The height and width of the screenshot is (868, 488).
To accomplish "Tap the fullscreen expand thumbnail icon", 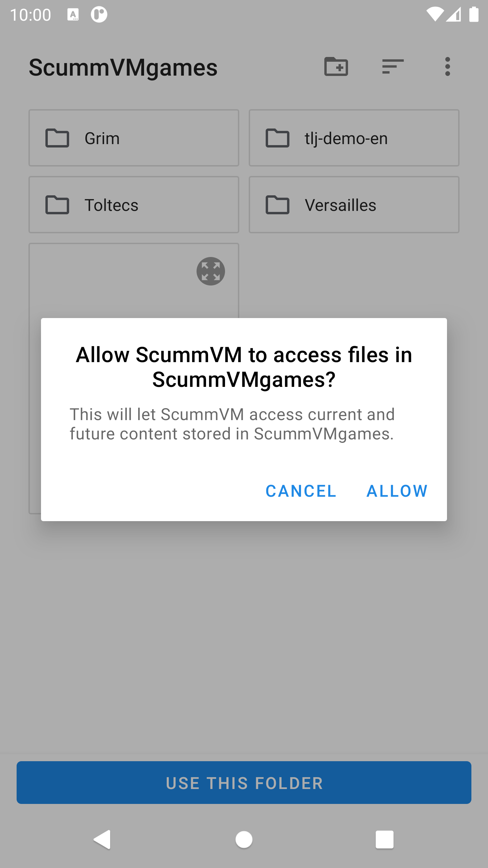I will coord(211,271).
